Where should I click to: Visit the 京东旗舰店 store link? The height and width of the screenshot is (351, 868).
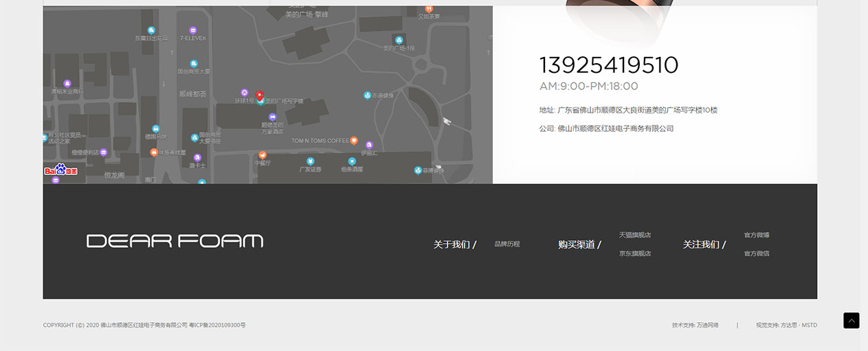[x=635, y=253]
